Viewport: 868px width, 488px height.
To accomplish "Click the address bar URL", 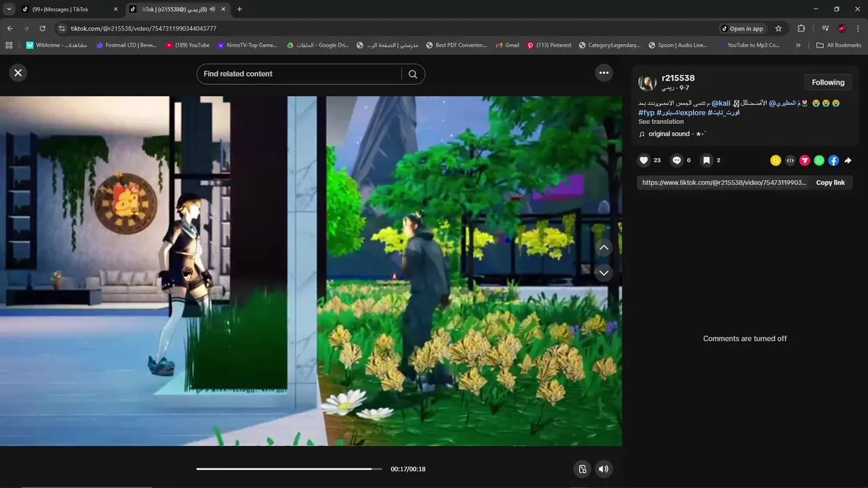I will [x=144, y=28].
